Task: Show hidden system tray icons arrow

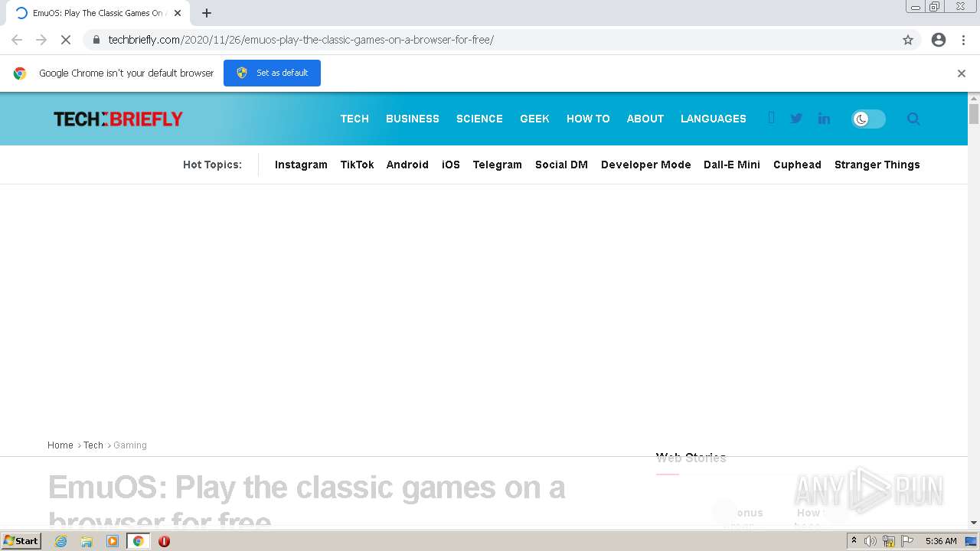Action: coord(854,541)
